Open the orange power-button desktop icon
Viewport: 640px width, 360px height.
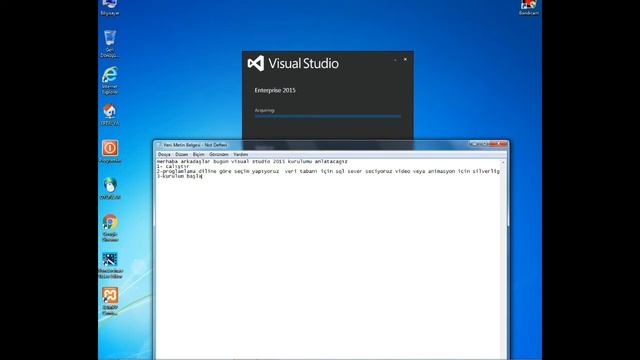110,151
